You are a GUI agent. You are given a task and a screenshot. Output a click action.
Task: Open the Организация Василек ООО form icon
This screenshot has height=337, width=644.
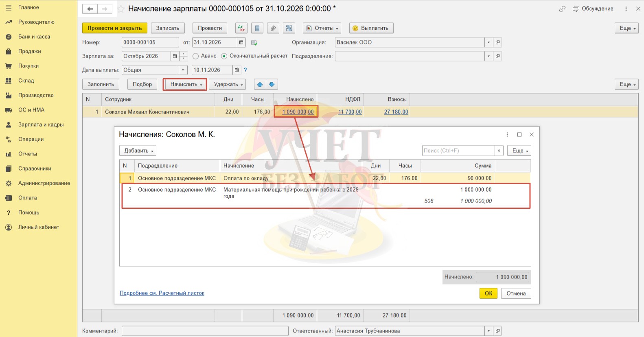click(x=497, y=42)
